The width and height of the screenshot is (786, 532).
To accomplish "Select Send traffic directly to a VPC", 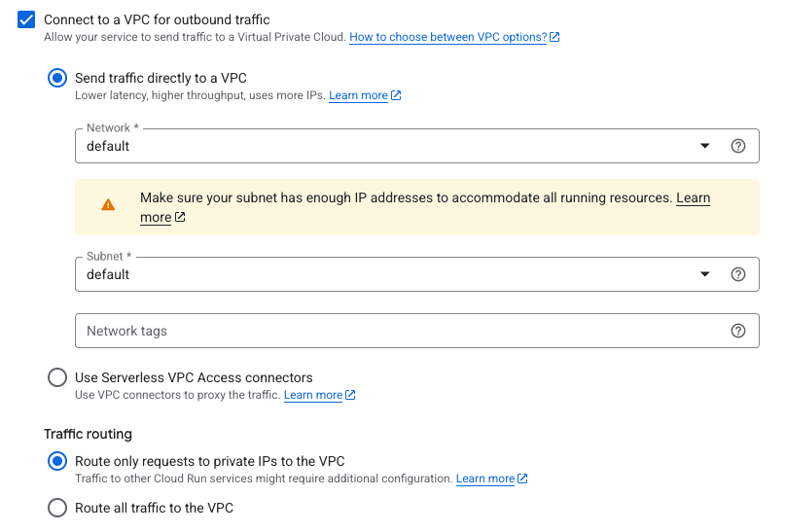I will 57,78.
